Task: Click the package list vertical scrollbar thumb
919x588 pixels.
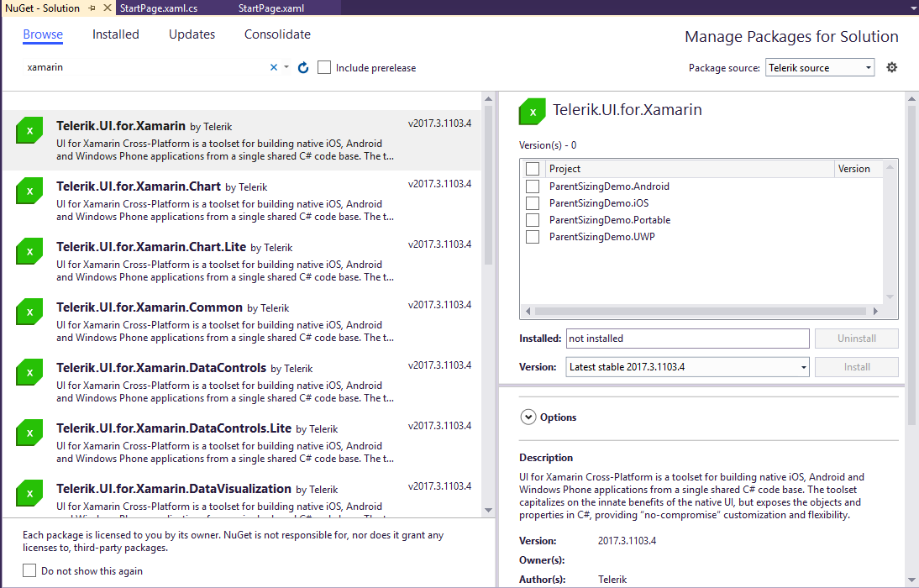Action: [x=488, y=186]
